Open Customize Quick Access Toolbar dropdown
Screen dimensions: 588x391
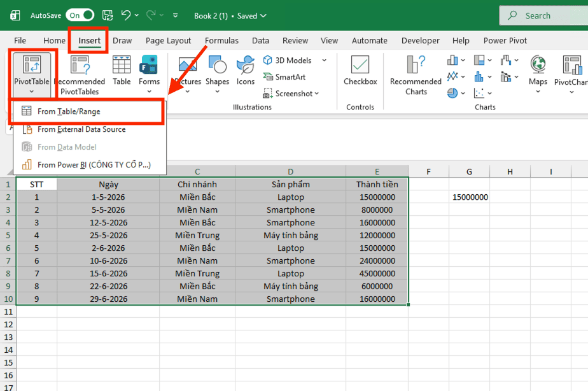pyautogui.click(x=175, y=15)
